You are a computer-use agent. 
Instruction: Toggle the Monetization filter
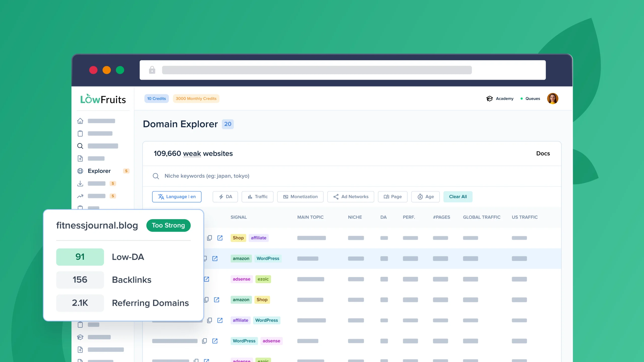[x=300, y=197]
